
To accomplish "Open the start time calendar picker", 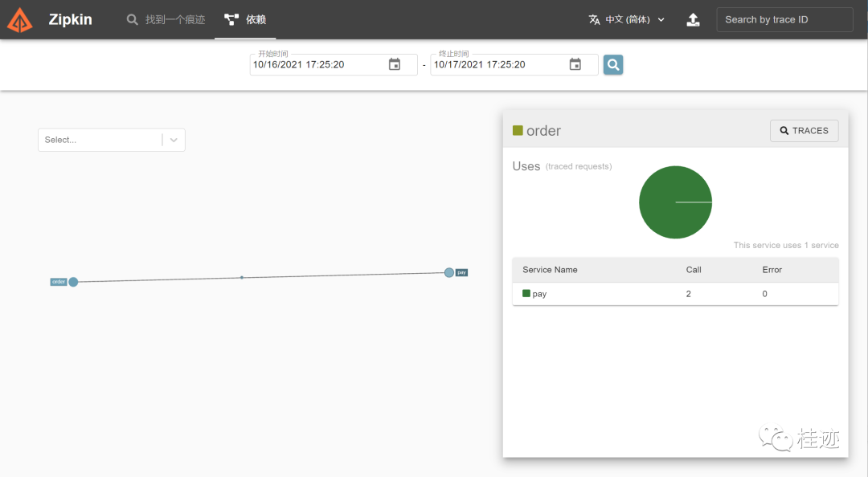I will (x=394, y=65).
